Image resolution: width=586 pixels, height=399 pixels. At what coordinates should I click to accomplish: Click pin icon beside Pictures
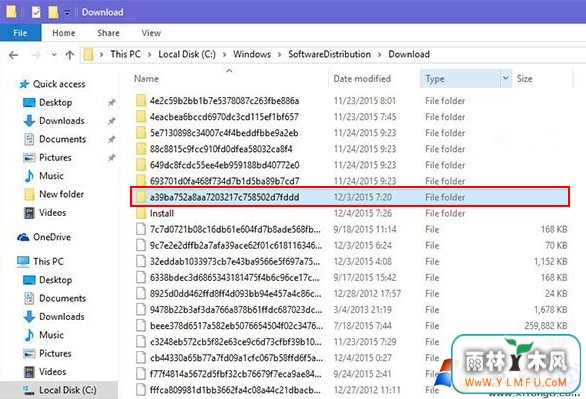click(111, 157)
